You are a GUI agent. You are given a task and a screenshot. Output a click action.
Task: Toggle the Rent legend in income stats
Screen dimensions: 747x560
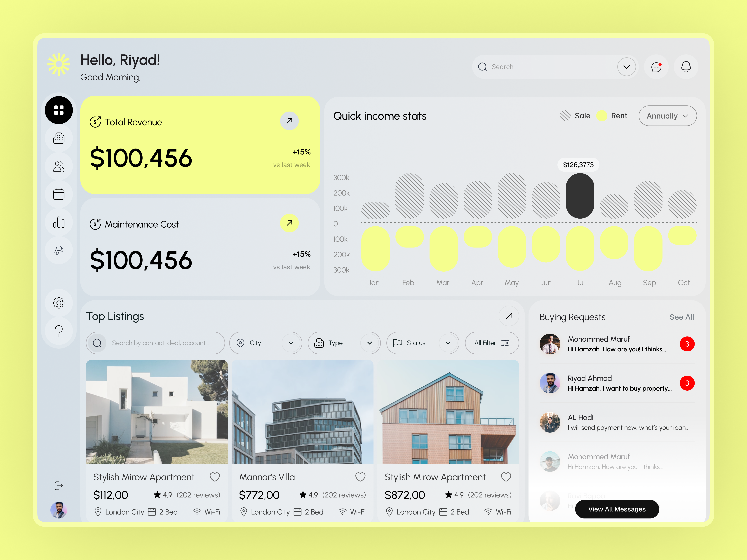coord(612,115)
